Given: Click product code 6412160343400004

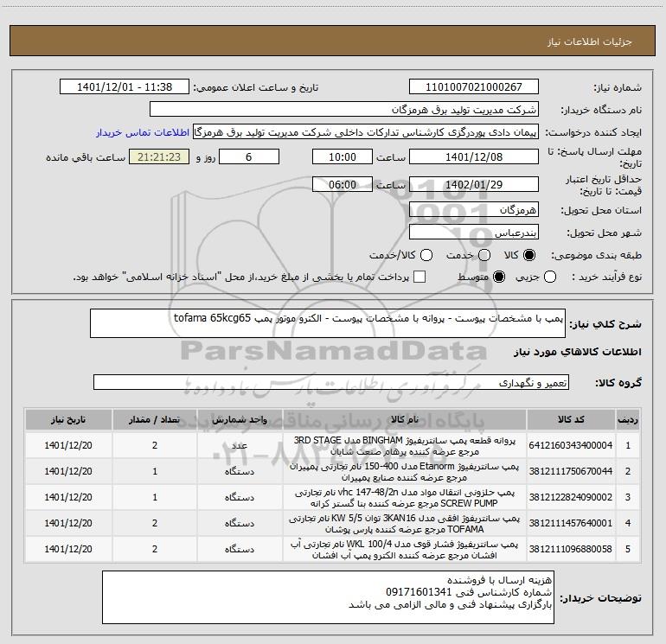Looking at the screenshot, I should pos(571,445).
